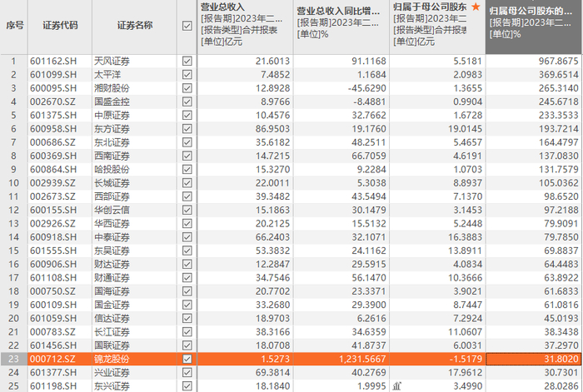
Task: Click growth value 91.1168
Action: [369, 61]
